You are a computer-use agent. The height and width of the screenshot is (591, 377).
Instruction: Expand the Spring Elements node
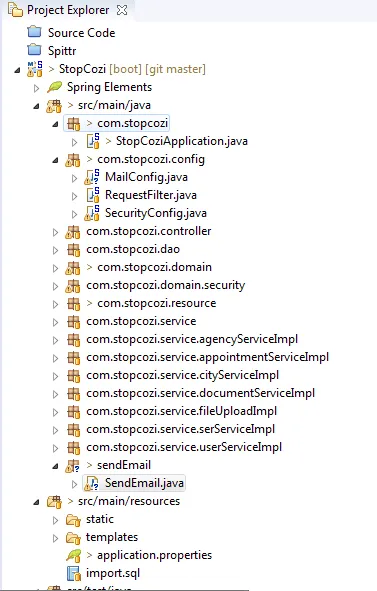[36, 88]
